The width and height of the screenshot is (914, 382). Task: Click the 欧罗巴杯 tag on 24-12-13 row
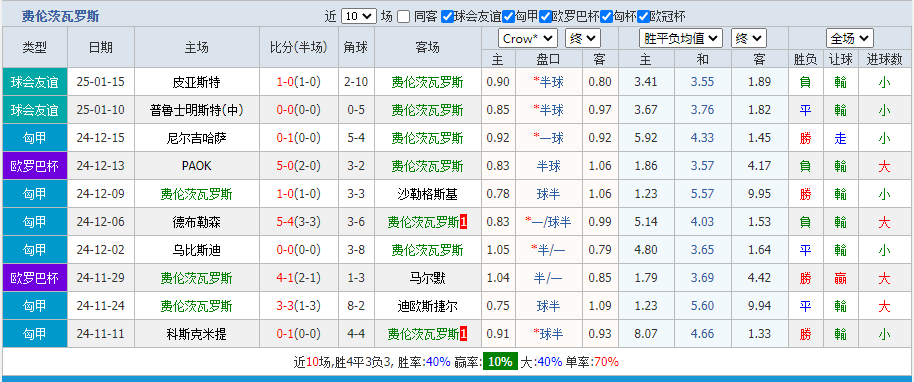coord(35,166)
